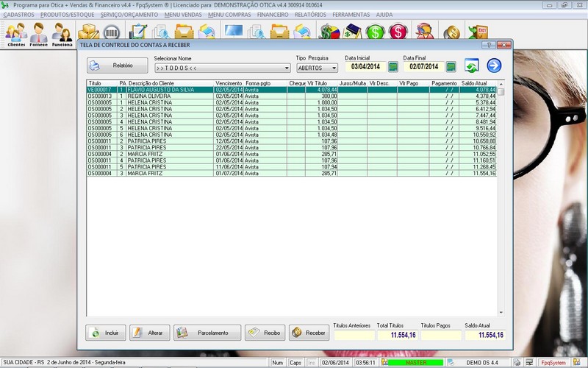Open the MENU COMPRAS menu

pyautogui.click(x=229, y=15)
